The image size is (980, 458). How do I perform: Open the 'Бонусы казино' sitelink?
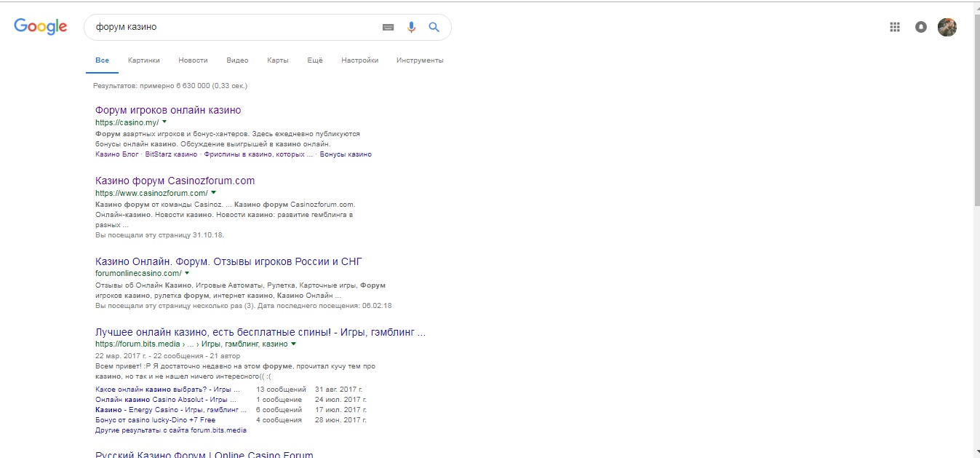coord(346,154)
